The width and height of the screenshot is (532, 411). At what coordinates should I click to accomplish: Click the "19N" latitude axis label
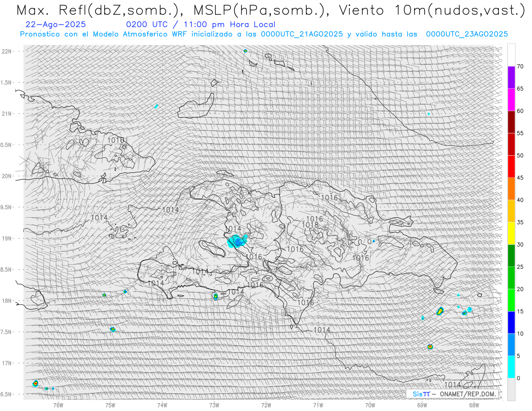6,239
